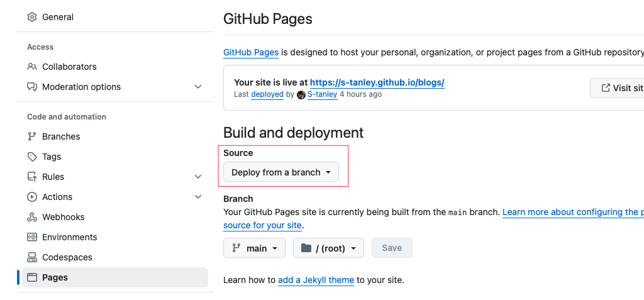The width and height of the screenshot is (644, 300).
Task: Open the main branch selector dropdown
Action: click(x=254, y=248)
